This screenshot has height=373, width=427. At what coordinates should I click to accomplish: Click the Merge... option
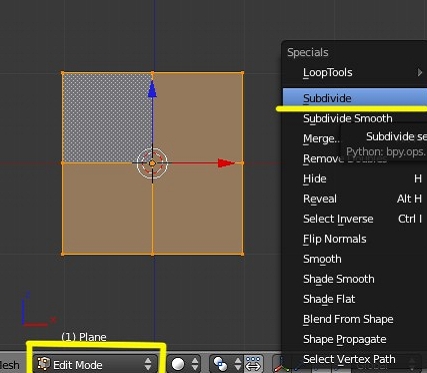coord(321,138)
